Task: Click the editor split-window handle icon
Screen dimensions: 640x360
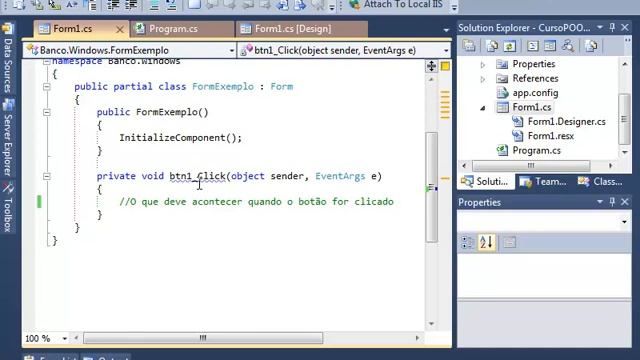Action: [x=431, y=66]
